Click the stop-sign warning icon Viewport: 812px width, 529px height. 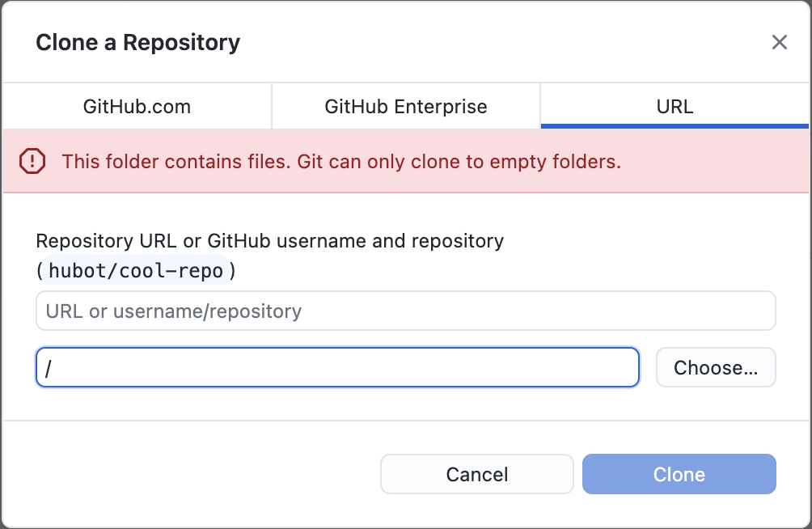[33, 162]
